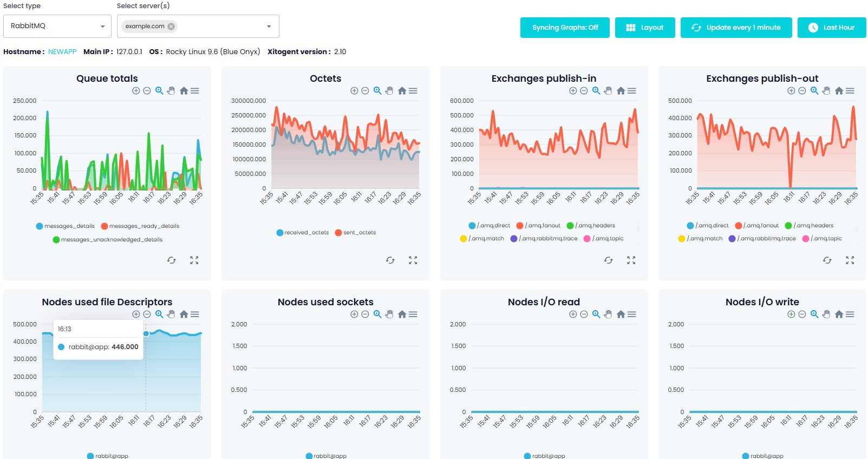
Task: Open the Select type dropdown showing RabbitMQ
Action: tap(57, 26)
